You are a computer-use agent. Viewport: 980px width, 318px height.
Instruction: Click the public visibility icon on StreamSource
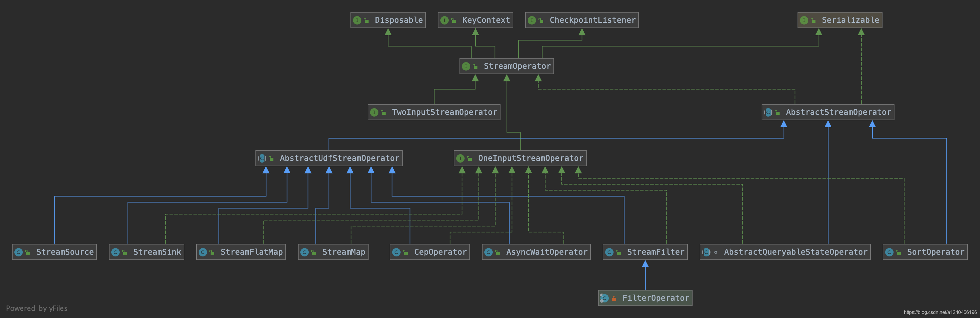(28, 253)
